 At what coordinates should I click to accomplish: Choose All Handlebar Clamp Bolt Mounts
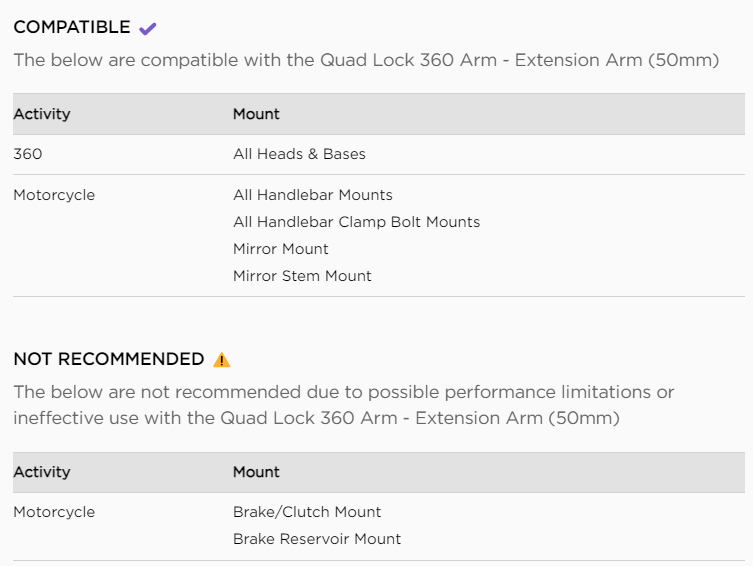pos(356,222)
